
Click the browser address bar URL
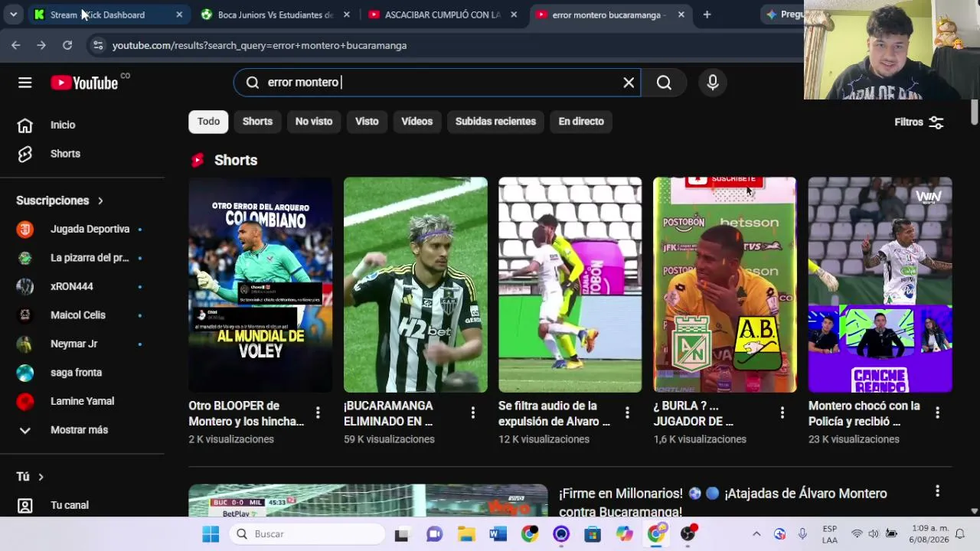pos(259,45)
